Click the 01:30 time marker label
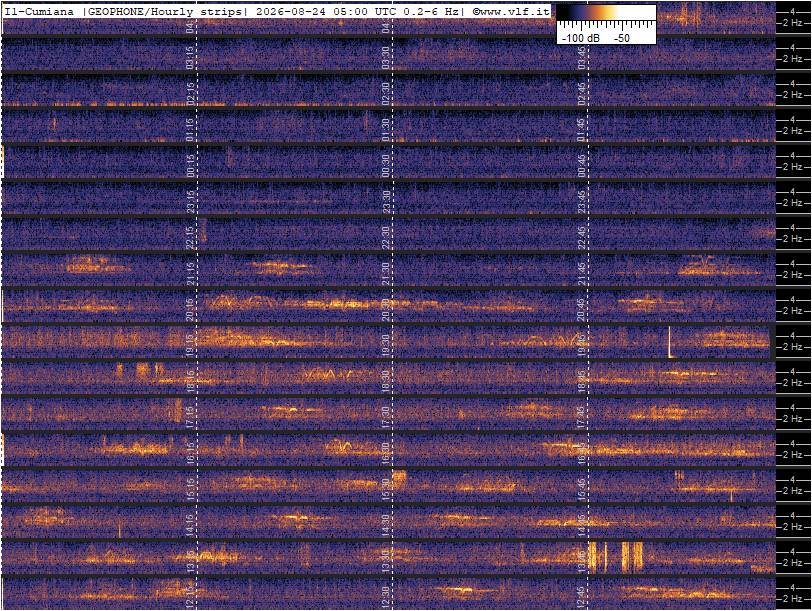The image size is (812, 611). click(x=386, y=129)
